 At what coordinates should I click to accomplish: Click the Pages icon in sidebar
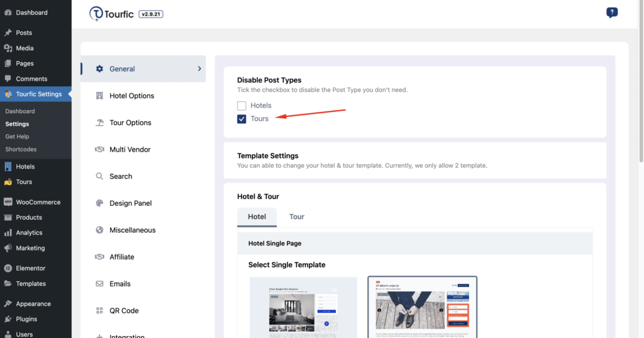coord(8,64)
